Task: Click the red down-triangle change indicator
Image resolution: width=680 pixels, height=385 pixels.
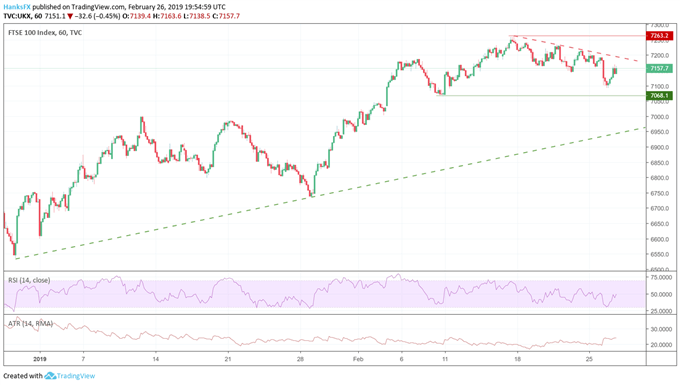Action: pos(70,16)
